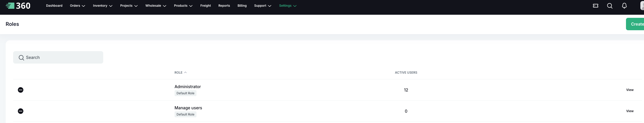Click the search magnifier icon in the top bar

click(x=609, y=6)
